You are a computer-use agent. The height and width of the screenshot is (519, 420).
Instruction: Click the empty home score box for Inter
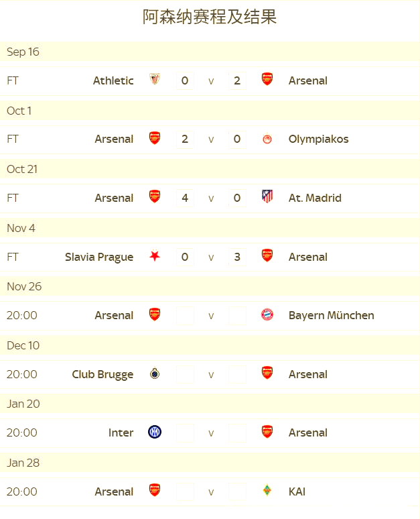pyautogui.click(x=185, y=433)
